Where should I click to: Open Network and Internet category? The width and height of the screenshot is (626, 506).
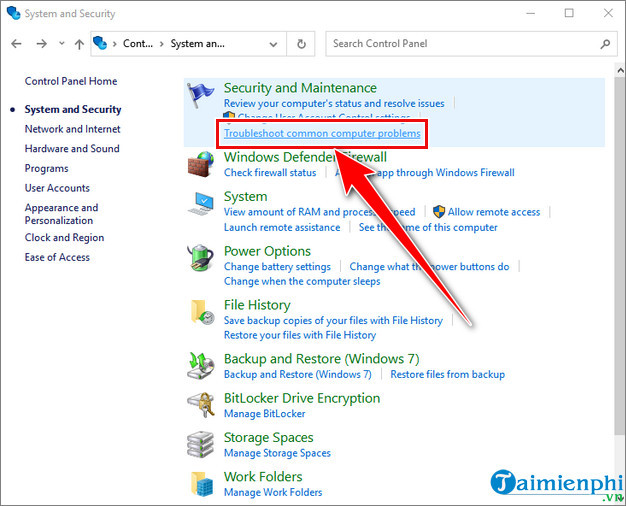(x=72, y=129)
